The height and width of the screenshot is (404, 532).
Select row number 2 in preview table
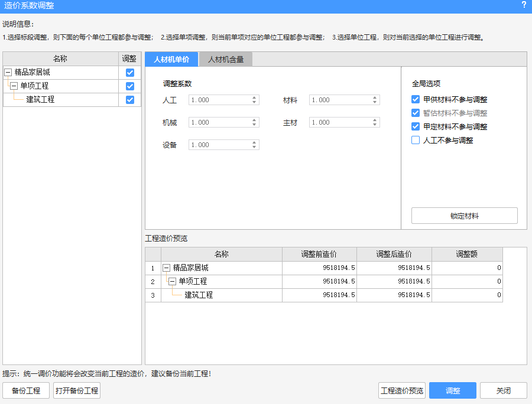[x=153, y=282]
